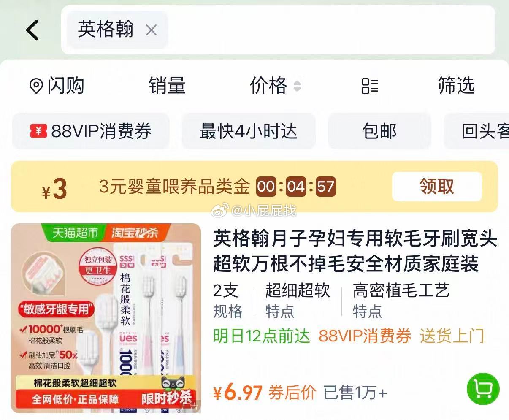509x420 pixels.
Task: Tap the ¥6.97 券后价 price
Action: (264, 393)
